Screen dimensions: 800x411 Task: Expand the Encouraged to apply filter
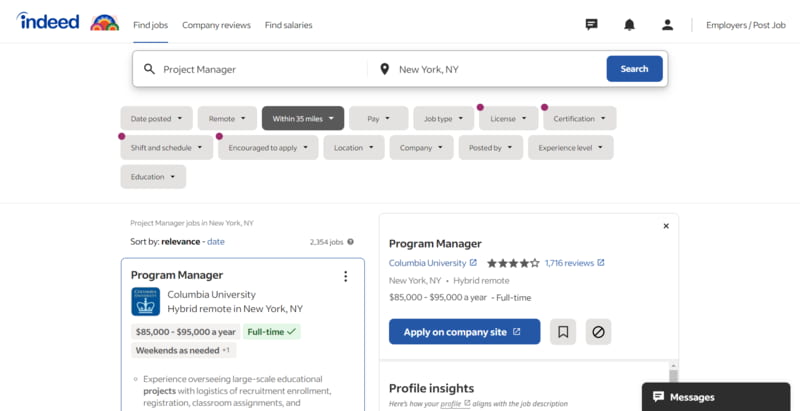tap(268, 148)
